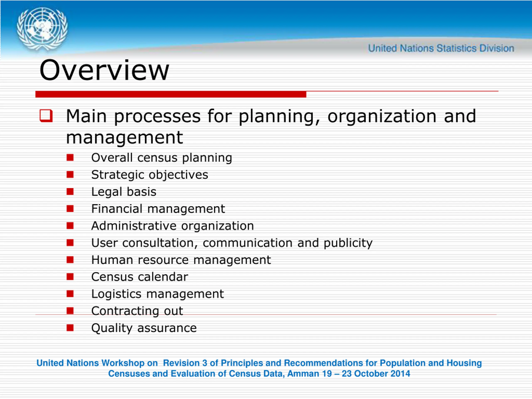Click the United Nations emblem logo
This screenshot has width=532, height=399.
pyautogui.click(x=42, y=29)
